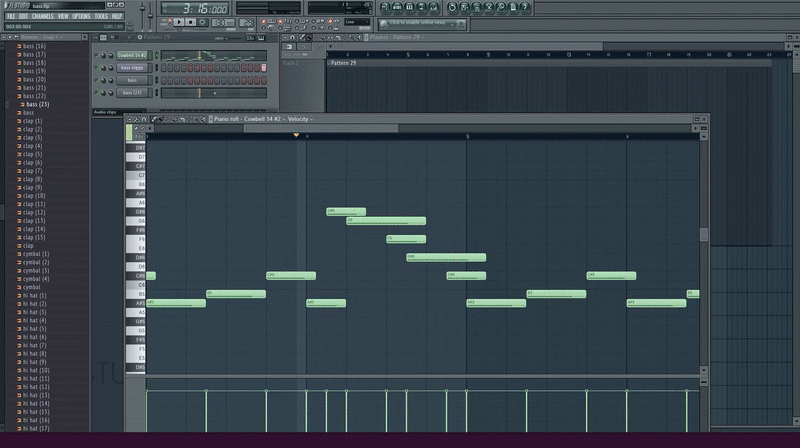800x448 pixels.
Task: Toggle snap magnet in Piano roll titlebar
Action: point(144,119)
